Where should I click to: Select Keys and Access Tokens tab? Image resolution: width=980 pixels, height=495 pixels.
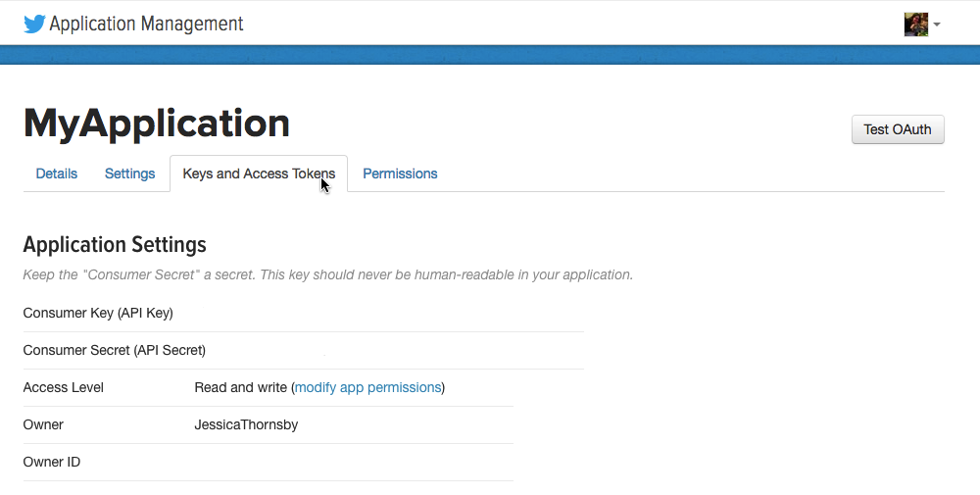tap(259, 173)
